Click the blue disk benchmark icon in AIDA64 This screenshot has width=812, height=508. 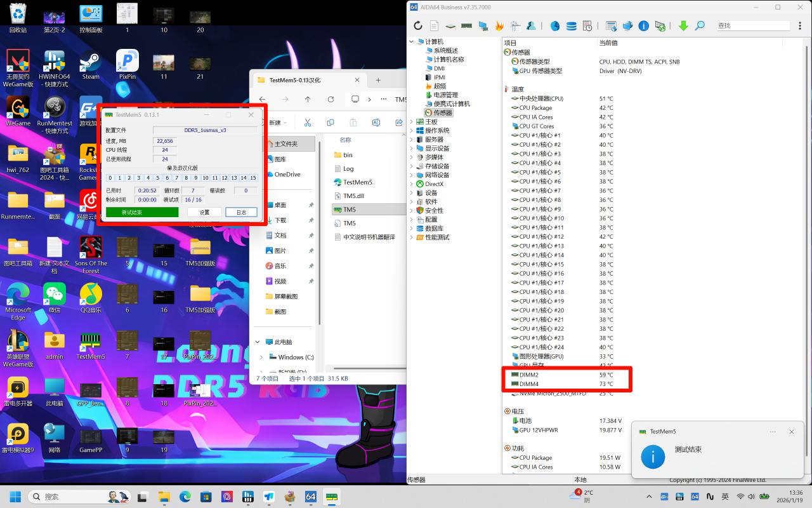pyautogui.click(x=555, y=26)
